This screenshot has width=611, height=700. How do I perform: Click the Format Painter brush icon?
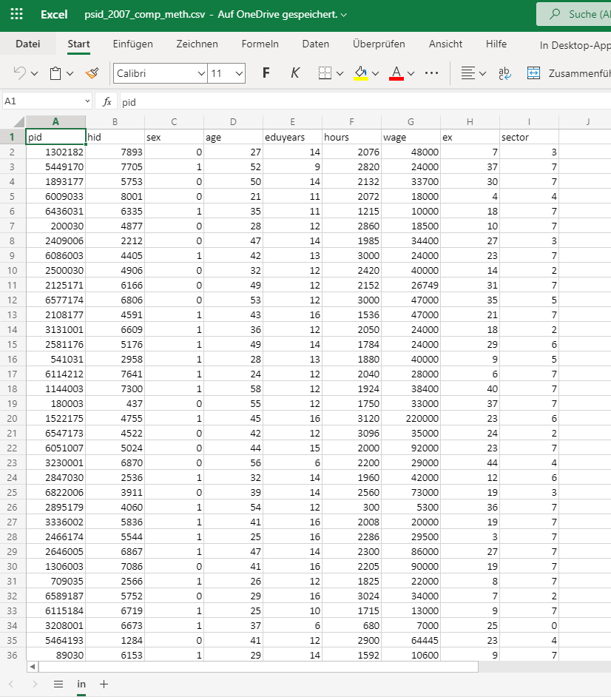(x=92, y=73)
